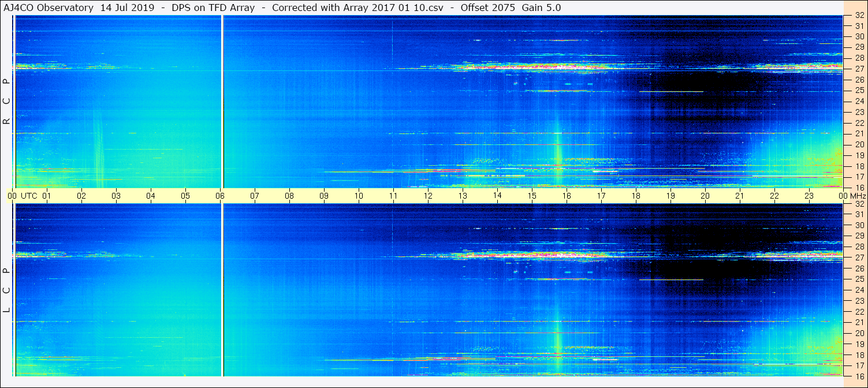868x388 pixels.
Task: Select the 21 hour mark on time axis
Action: pos(740,196)
